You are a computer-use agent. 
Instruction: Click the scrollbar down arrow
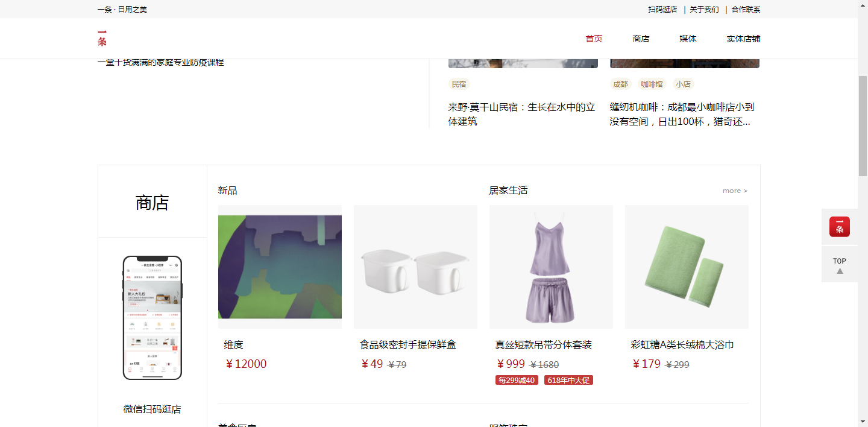pyautogui.click(x=863, y=422)
